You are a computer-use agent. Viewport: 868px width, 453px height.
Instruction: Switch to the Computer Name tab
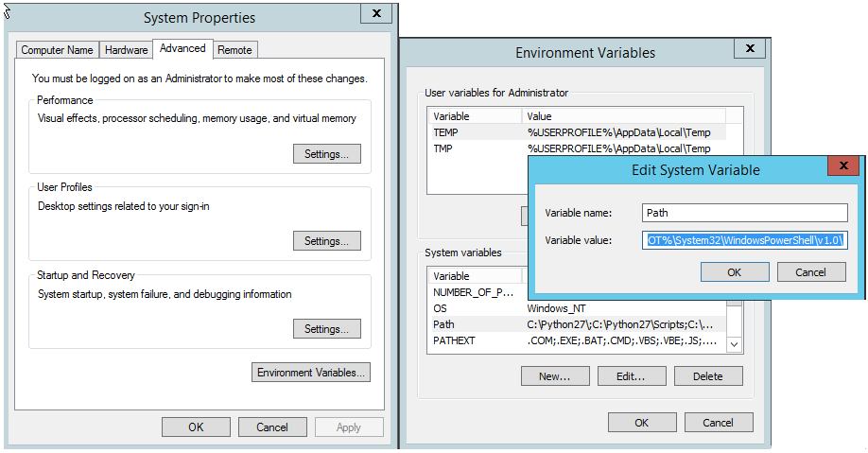click(57, 50)
